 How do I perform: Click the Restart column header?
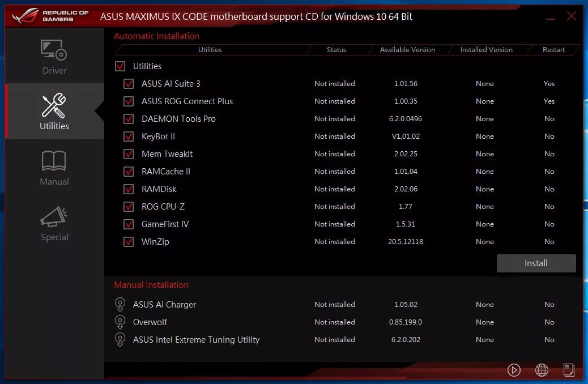553,50
